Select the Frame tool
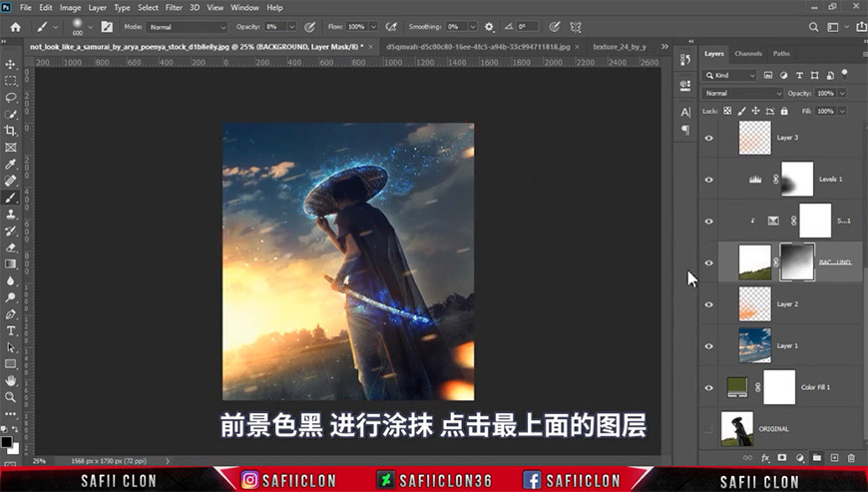This screenshot has width=868, height=492. tap(10, 148)
